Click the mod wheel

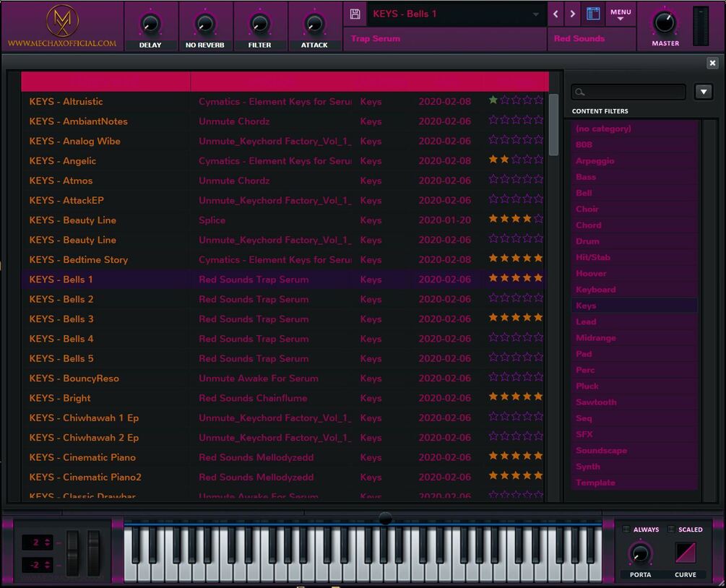pos(94,553)
